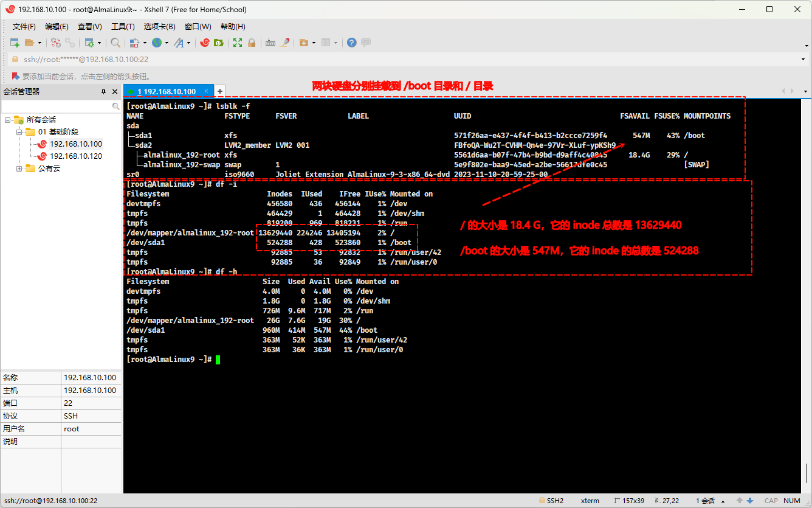
Task: Select 192.168.10.120 in session tree
Action: 75,156
